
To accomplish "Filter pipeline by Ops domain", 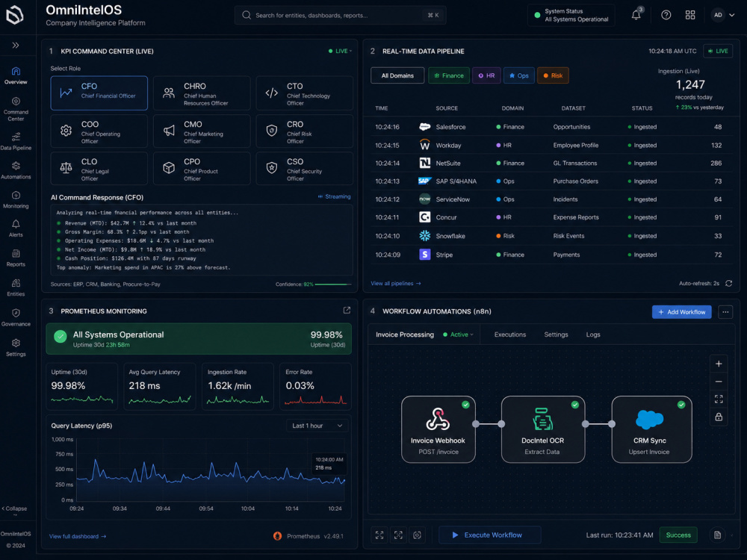I will [x=519, y=75].
